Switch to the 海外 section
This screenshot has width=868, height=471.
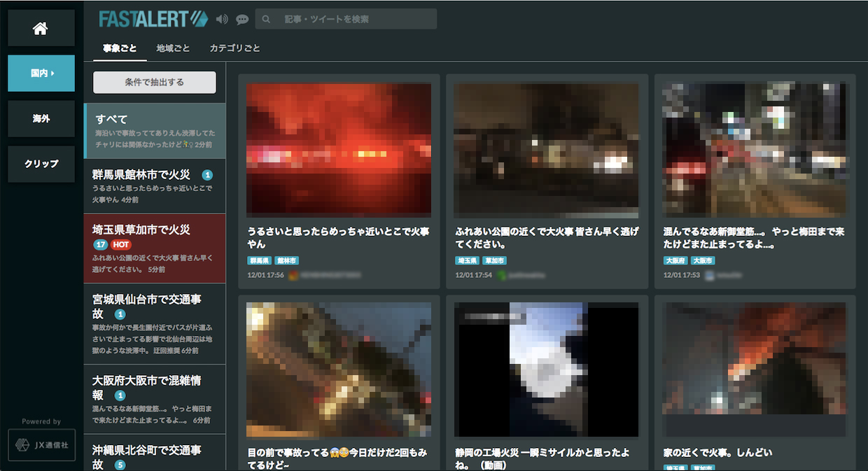coord(41,118)
